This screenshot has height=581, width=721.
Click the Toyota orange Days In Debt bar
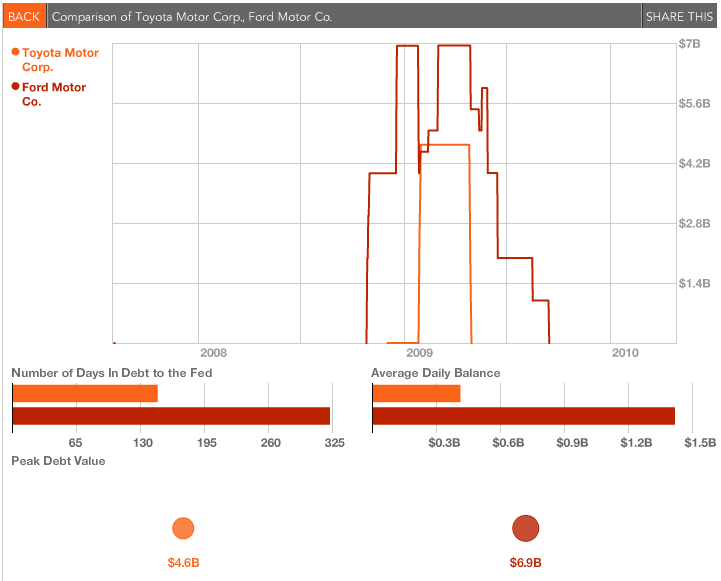pyautogui.click(x=85, y=393)
